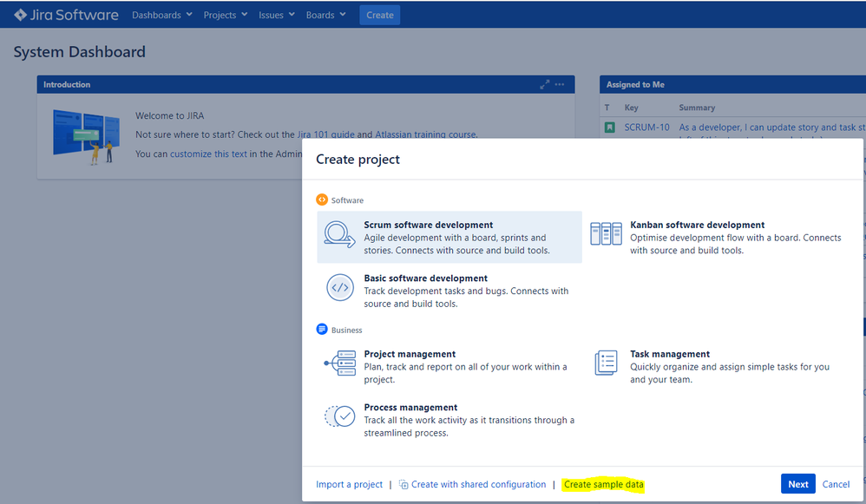
Task: Click Create with shared configuration
Action: [478, 484]
